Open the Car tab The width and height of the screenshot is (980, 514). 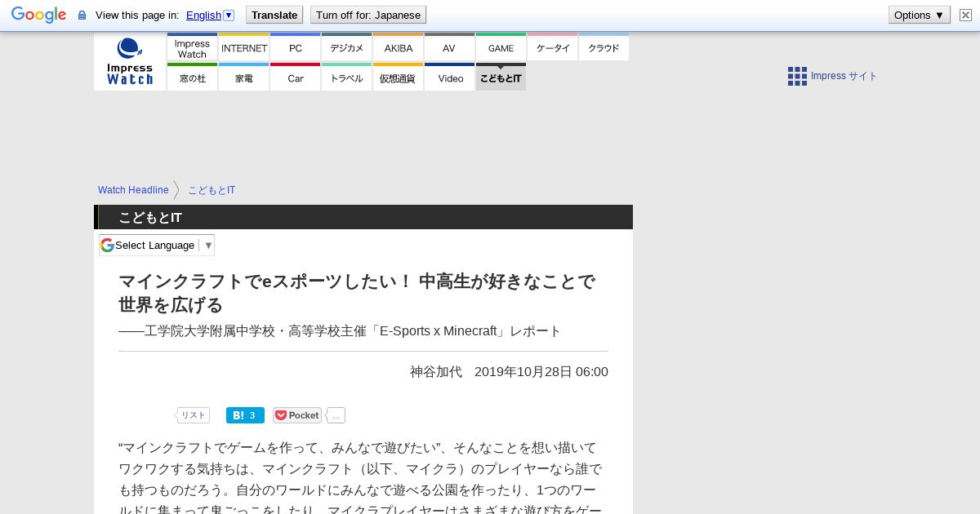tap(295, 78)
